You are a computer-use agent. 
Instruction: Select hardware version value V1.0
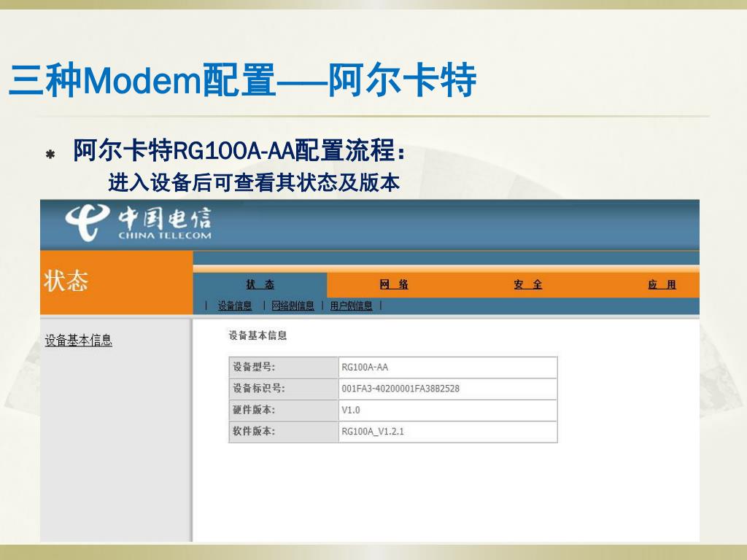(x=351, y=410)
